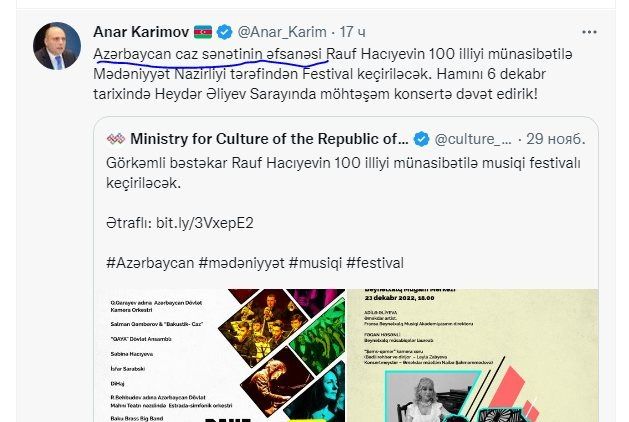Open Anar Karimov's profile avatar
The height and width of the screenshot is (422, 629).
pos(57,46)
